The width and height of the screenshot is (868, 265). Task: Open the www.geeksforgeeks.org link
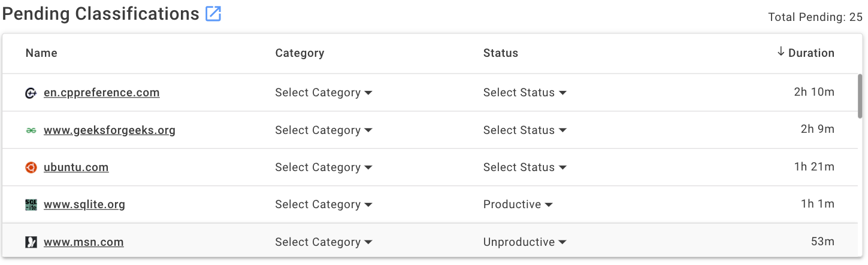click(x=110, y=130)
